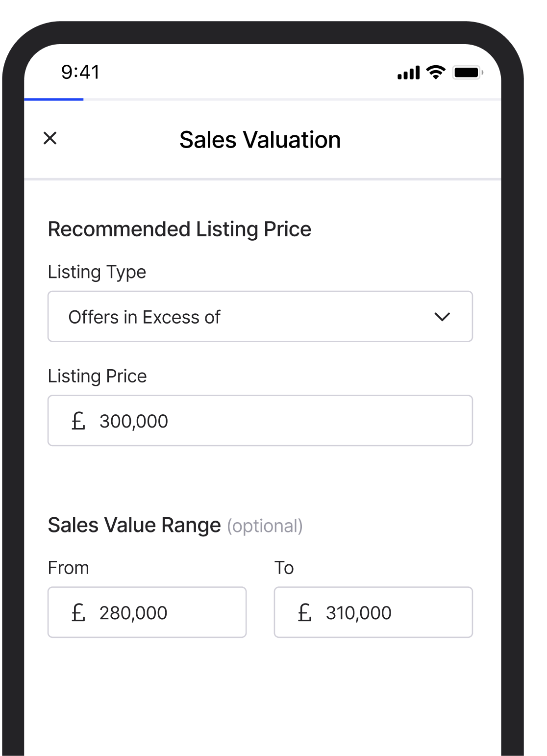Tap the battery status icon
This screenshot has height=756, width=547.
click(468, 73)
